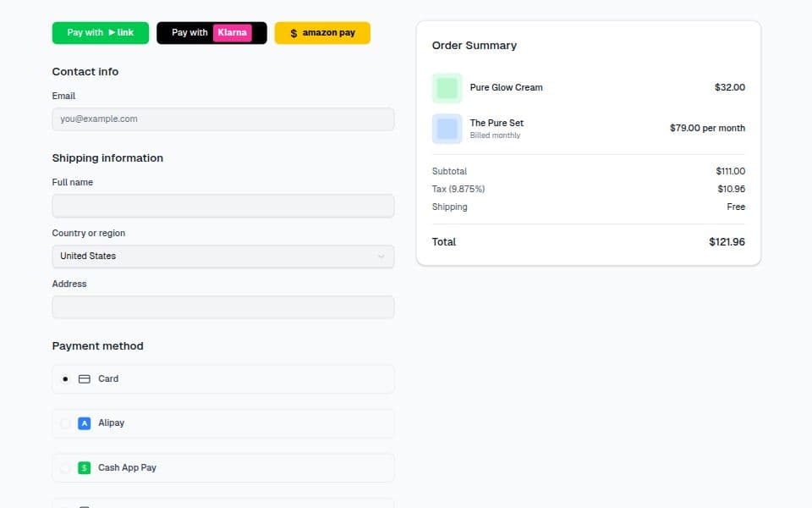
Task: Click the credit card icon beside Card
Action: coord(85,378)
